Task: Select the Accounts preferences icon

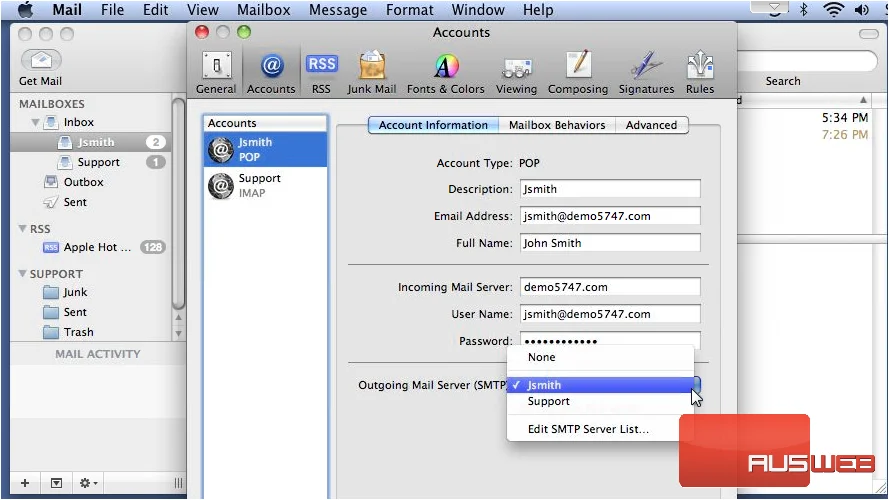Action: pos(271,73)
